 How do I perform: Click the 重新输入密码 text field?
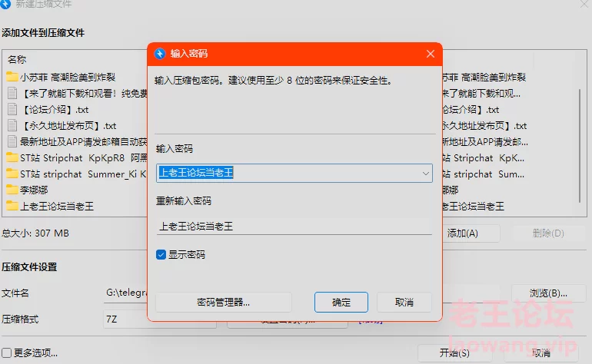click(294, 227)
